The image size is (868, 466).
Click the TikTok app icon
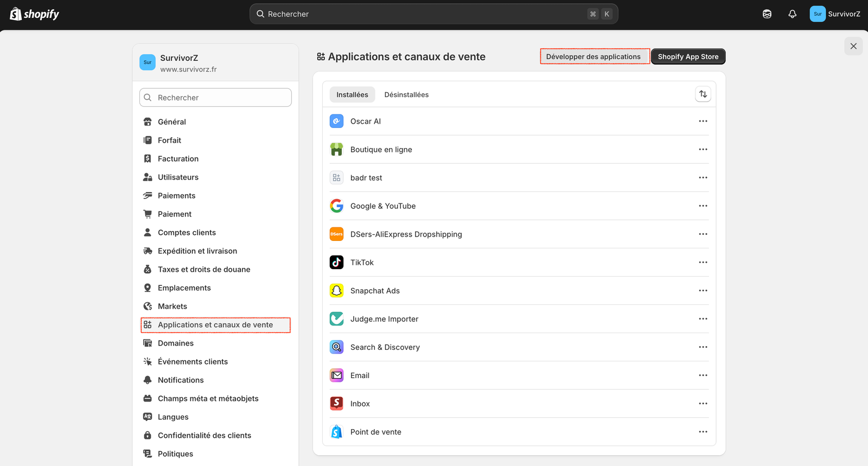tap(336, 263)
